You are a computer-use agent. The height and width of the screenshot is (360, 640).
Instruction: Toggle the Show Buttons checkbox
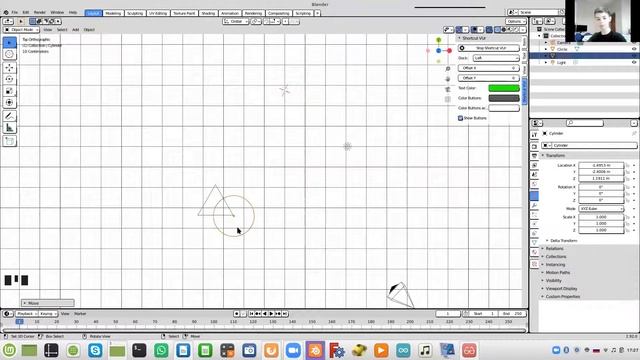460,118
